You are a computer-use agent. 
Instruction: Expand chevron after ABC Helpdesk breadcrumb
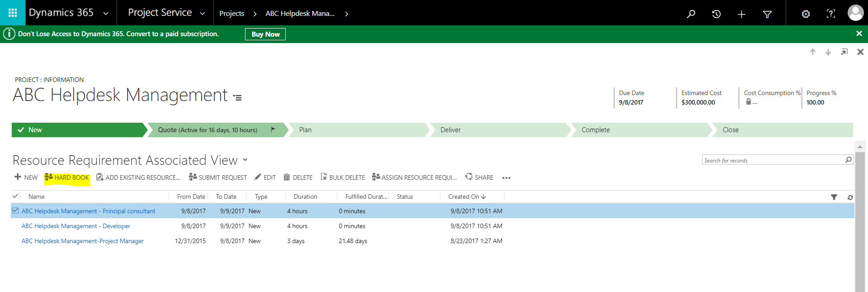click(x=347, y=14)
